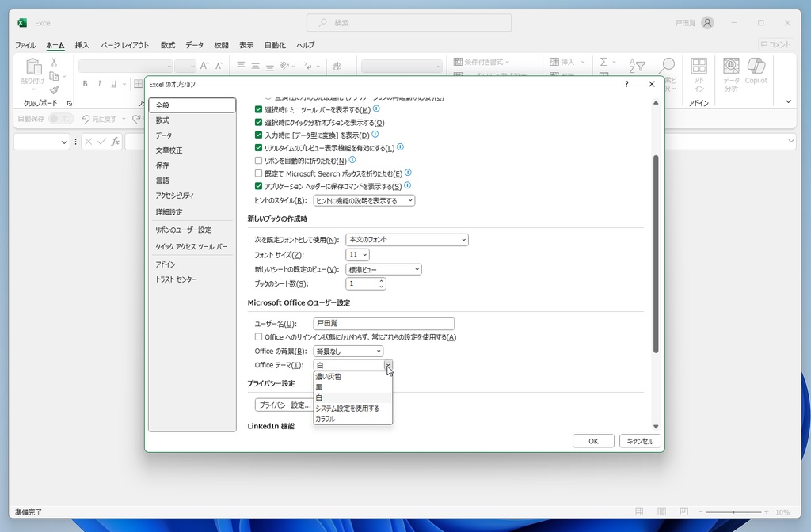Click the zoom slider in the status bar
This screenshot has height=532, width=811.
[x=733, y=512]
